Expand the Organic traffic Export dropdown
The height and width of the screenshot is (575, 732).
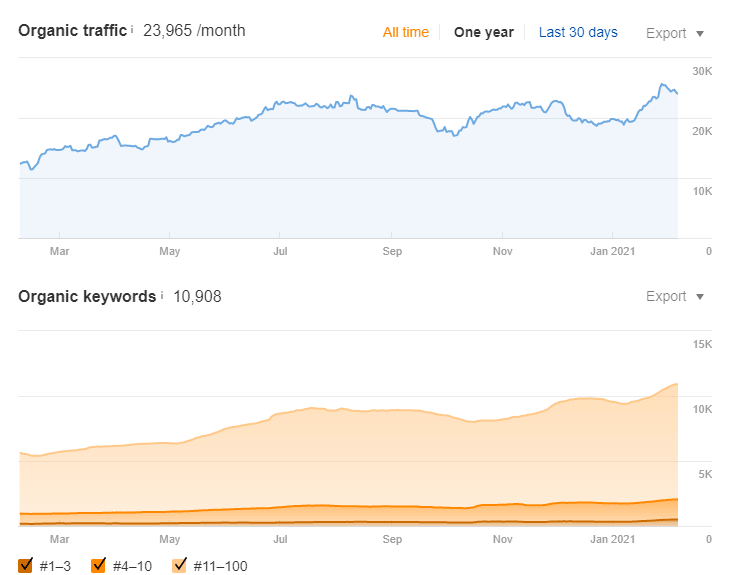[675, 33]
